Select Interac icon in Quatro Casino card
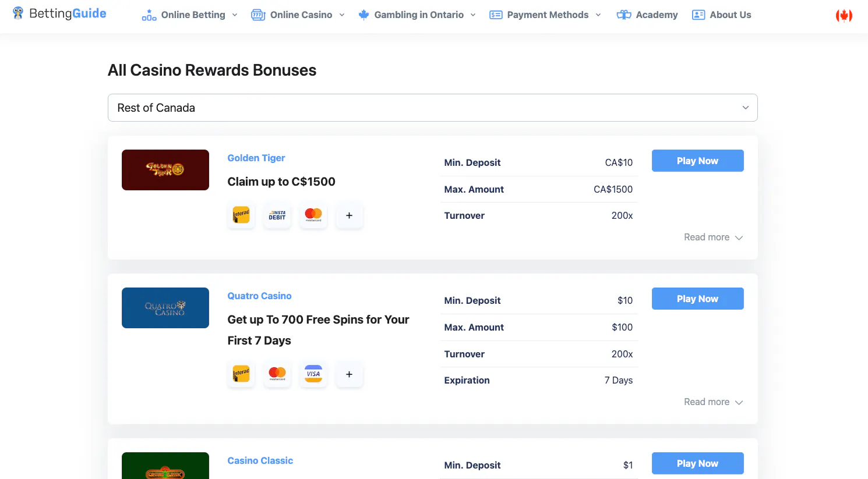 point(241,374)
